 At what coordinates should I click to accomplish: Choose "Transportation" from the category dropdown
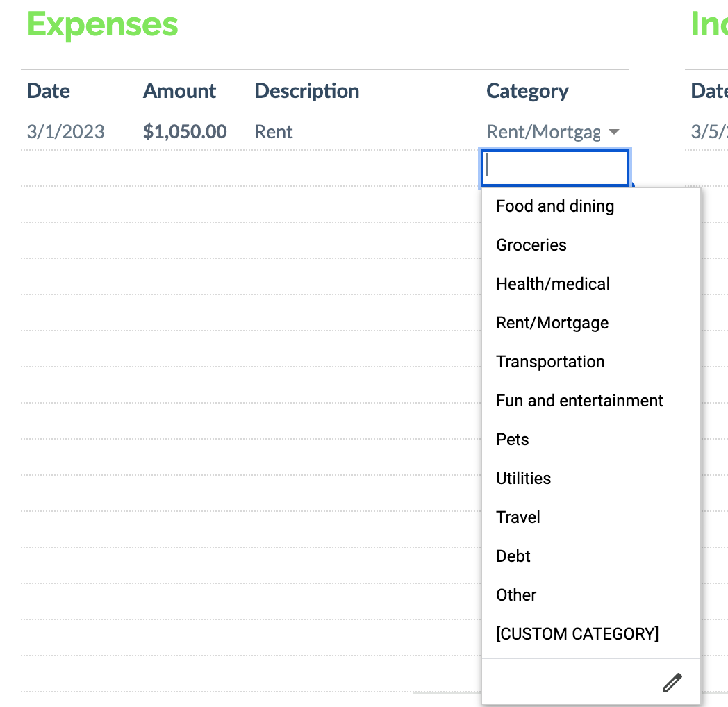click(x=550, y=361)
